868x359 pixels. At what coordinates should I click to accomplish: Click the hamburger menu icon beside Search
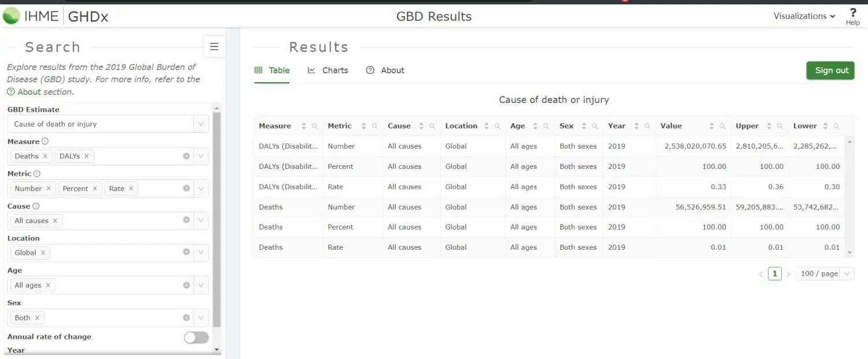[x=214, y=47]
